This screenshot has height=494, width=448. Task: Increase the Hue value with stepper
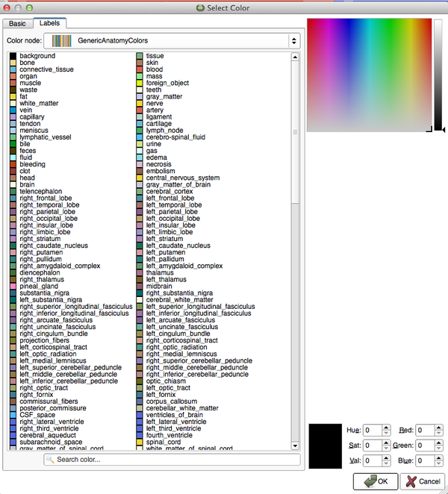pyautogui.click(x=385, y=428)
